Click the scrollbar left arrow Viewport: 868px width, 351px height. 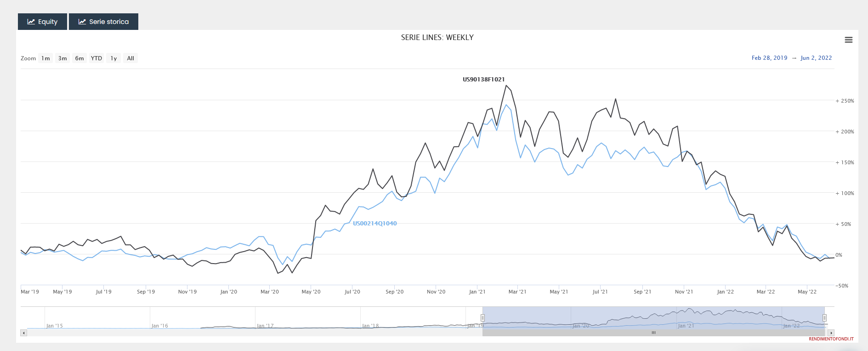coord(24,333)
